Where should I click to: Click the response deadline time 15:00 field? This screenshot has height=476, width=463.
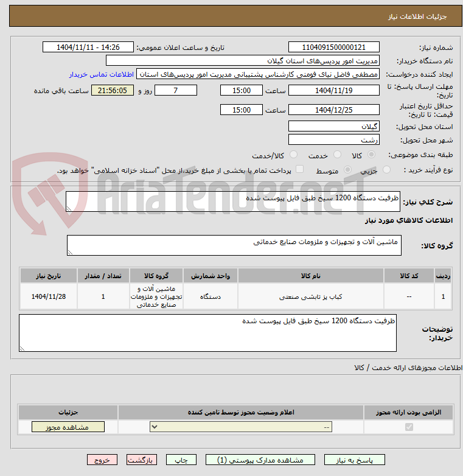pos(242,91)
